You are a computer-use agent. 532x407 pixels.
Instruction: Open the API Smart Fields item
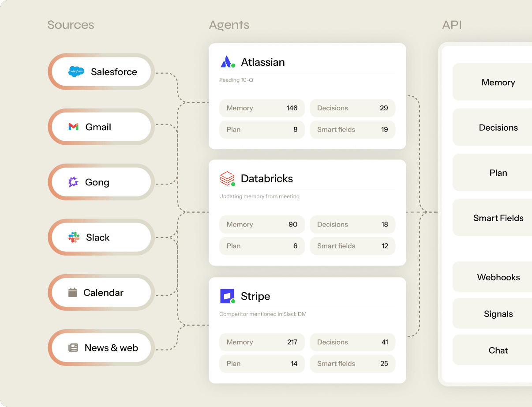pyautogui.click(x=492, y=218)
